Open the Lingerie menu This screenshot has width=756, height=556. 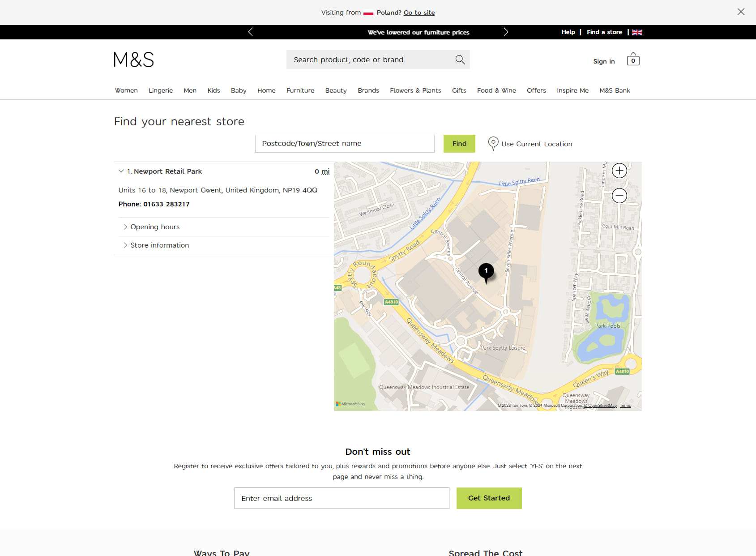(161, 90)
